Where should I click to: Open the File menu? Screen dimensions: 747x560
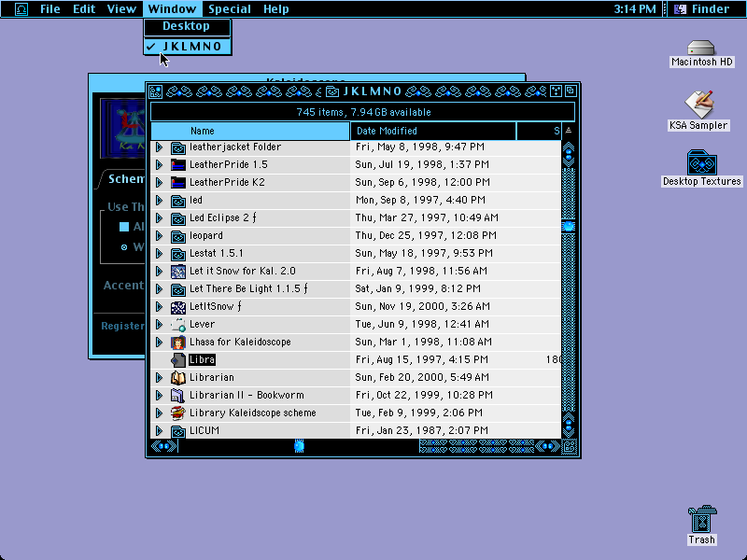tap(50, 9)
